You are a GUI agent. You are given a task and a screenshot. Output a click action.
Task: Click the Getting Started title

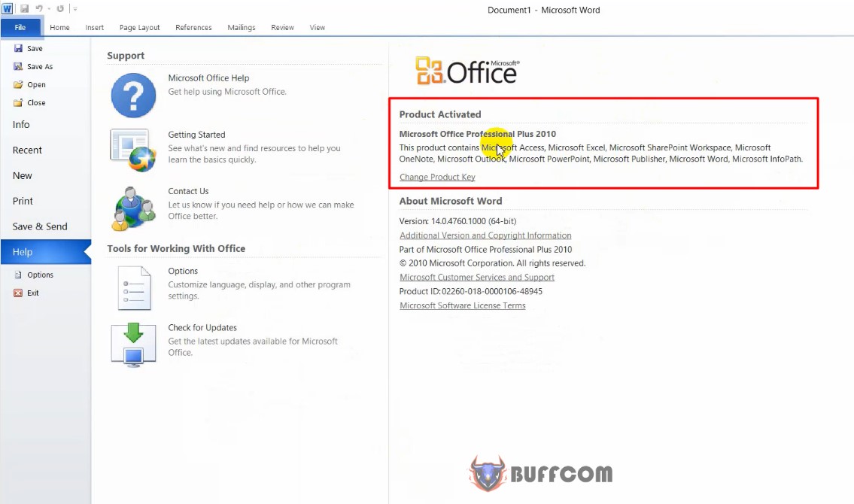coord(196,135)
